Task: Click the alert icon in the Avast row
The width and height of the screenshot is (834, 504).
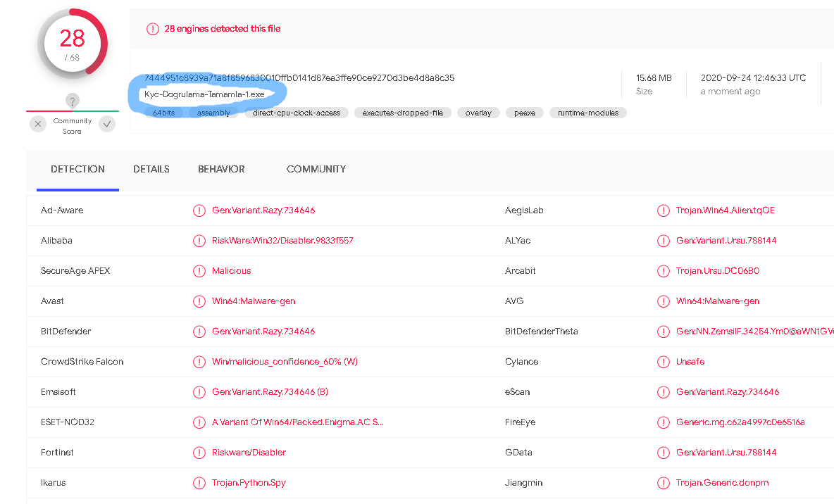Action: click(x=199, y=301)
